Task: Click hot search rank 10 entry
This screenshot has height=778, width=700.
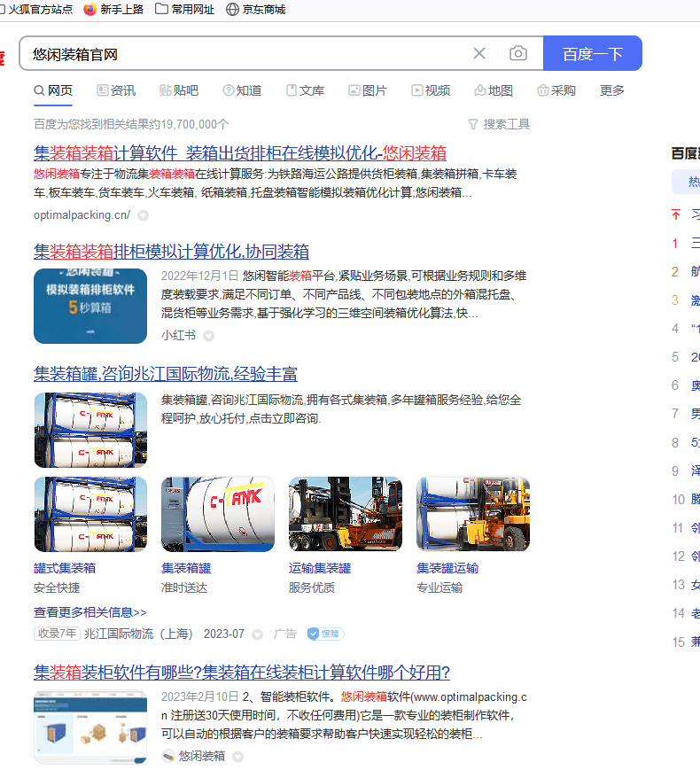Action: [696, 499]
